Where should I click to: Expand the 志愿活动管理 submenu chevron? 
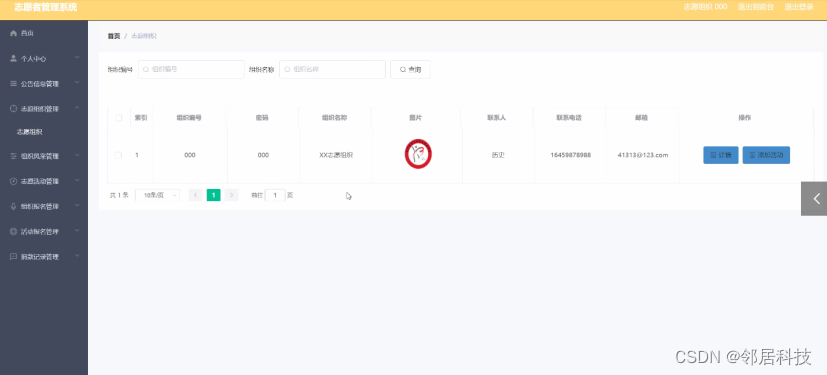tap(77, 180)
